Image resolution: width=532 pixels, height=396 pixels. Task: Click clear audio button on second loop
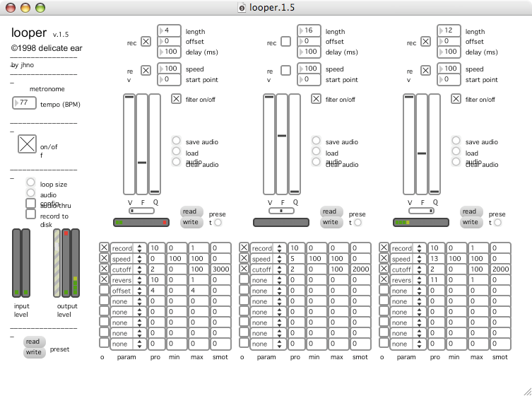[x=316, y=162]
